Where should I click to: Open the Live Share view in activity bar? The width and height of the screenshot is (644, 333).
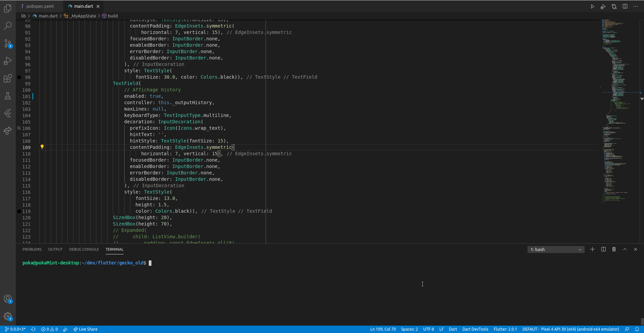(8, 131)
